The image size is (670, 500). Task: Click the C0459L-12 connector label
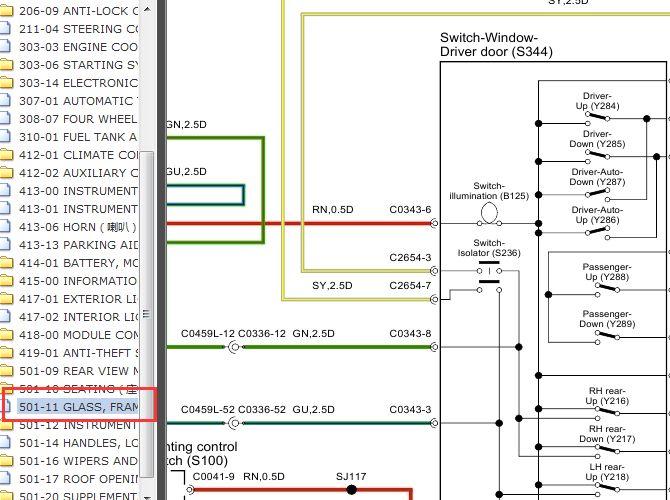pos(208,333)
